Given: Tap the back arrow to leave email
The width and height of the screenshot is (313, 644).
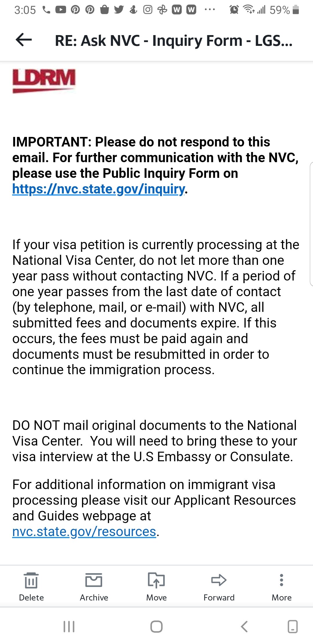Looking at the screenshot, I should pos(24,40).
